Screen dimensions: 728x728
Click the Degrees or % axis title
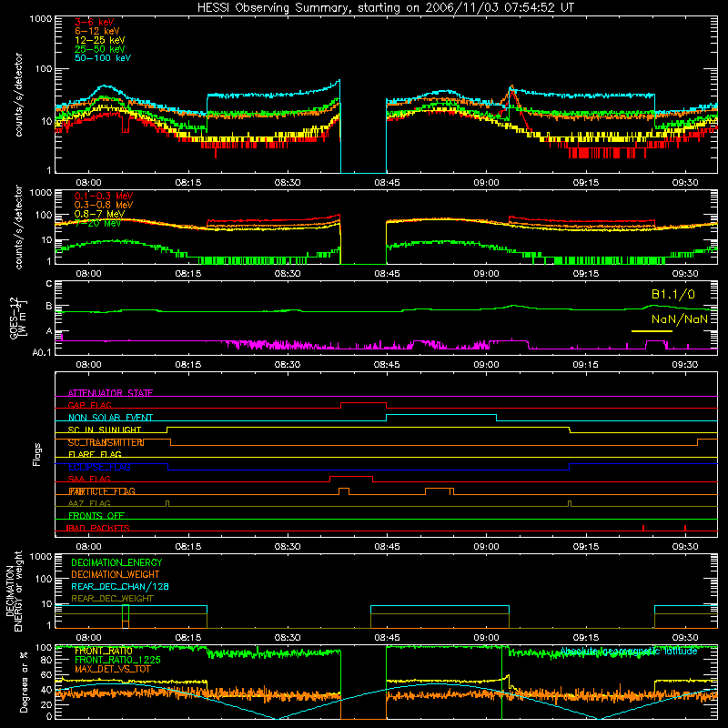click(24, 682)
